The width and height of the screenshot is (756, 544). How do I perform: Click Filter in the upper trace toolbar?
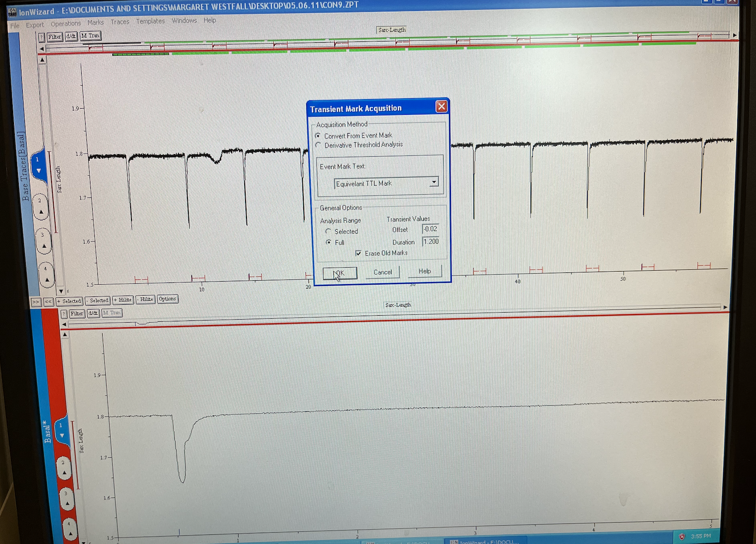coord(55,37)
